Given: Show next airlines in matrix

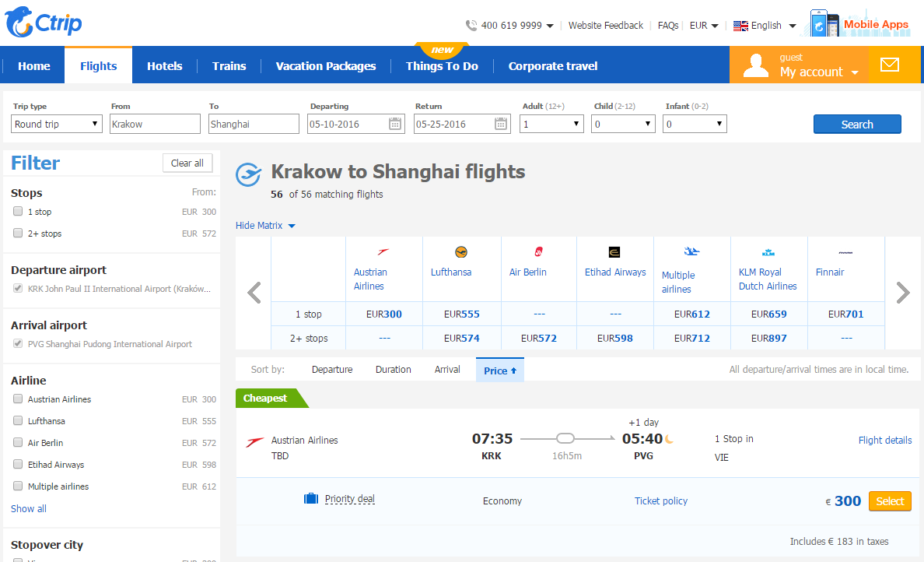Looking at the screenshot, I should [903, 293].
